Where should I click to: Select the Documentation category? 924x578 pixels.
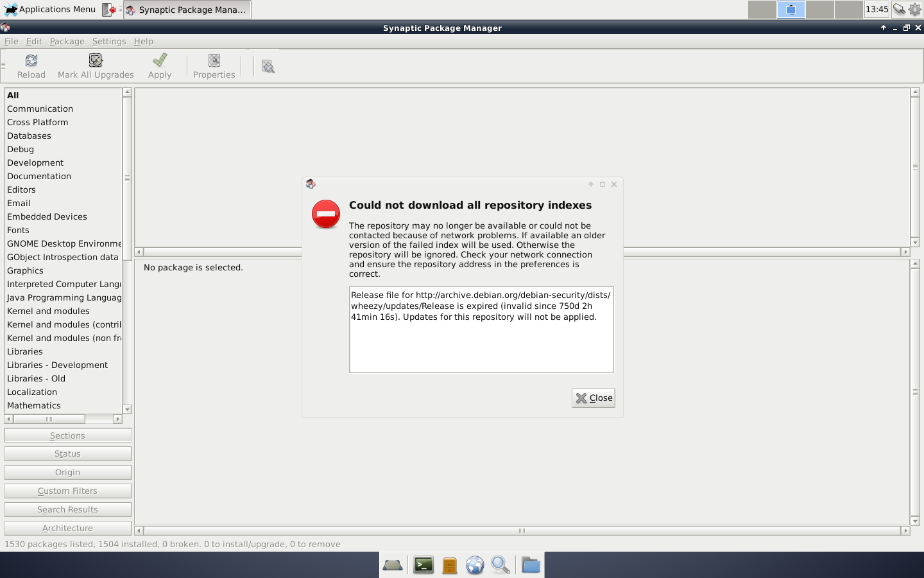tap(63, 176)
